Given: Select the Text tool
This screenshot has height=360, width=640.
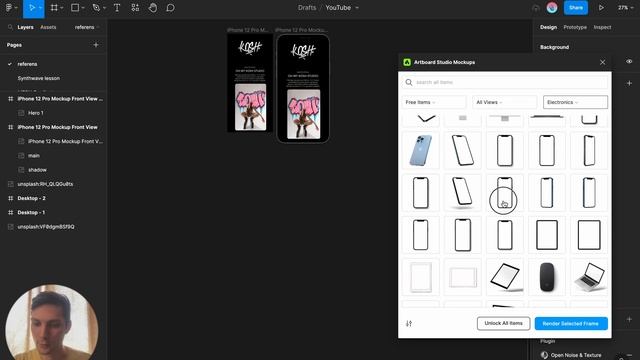Looking at the screenshot, I should (x=117, y=8).
